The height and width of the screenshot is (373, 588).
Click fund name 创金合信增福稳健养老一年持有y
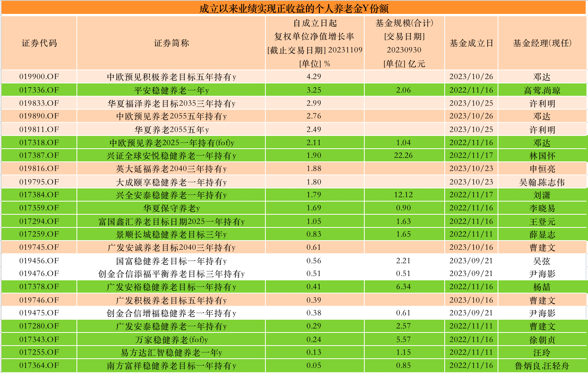(172, 313)
